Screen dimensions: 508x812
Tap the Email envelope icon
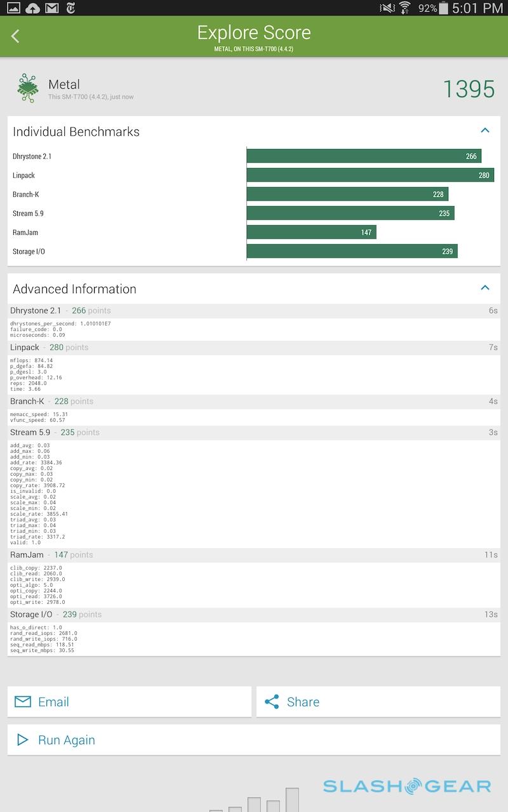(x=23, y=702)
